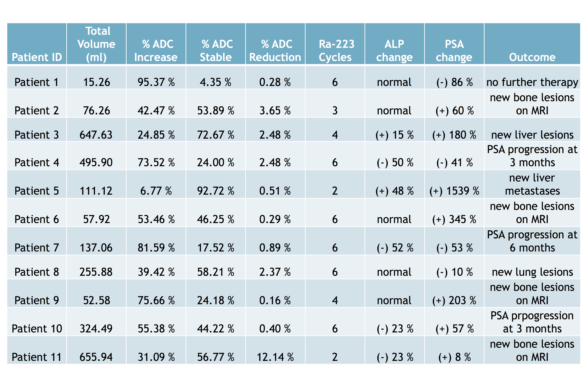Select the PSA change header cell
588x374 pixels.
(454, 51)
